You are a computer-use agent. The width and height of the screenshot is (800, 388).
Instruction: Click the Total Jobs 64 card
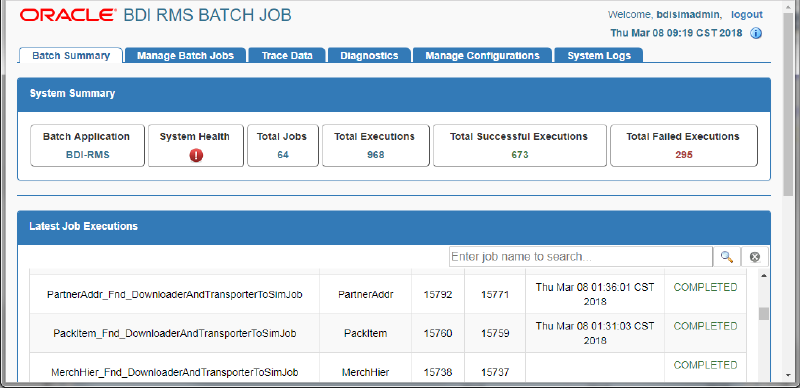click(283, 146)
